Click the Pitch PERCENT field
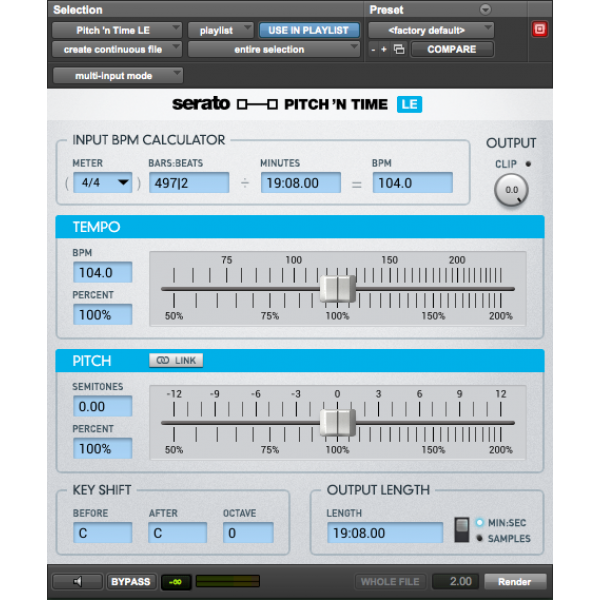The height and width of the screenshot is (600, 600). pyautogui.click(x=103, y=448)
